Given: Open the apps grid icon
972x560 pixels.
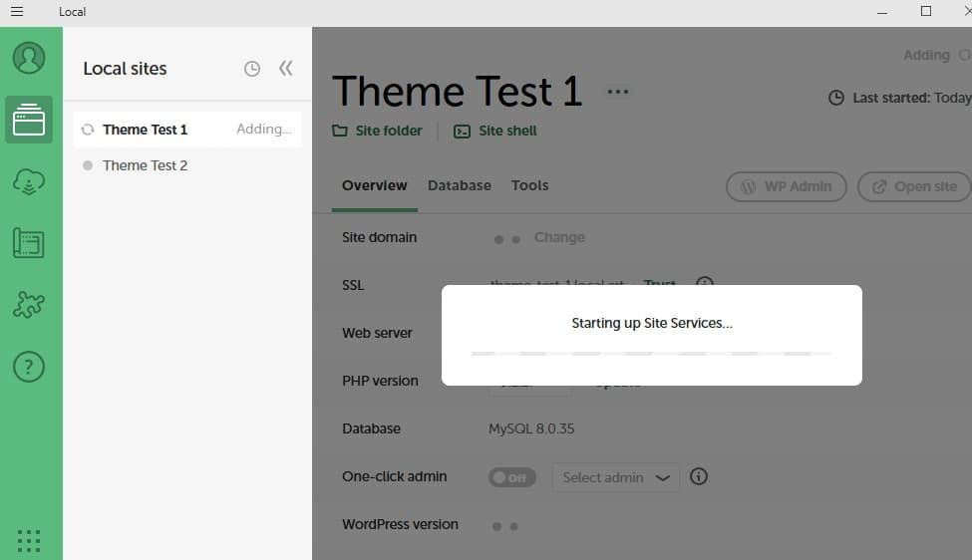Looking at the screenshot, I should coord(29,540).
